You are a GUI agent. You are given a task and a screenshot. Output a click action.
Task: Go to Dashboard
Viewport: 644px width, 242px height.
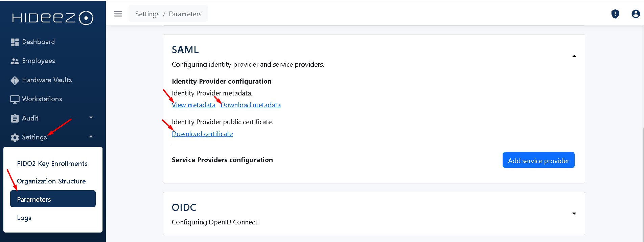click(38, 42)
